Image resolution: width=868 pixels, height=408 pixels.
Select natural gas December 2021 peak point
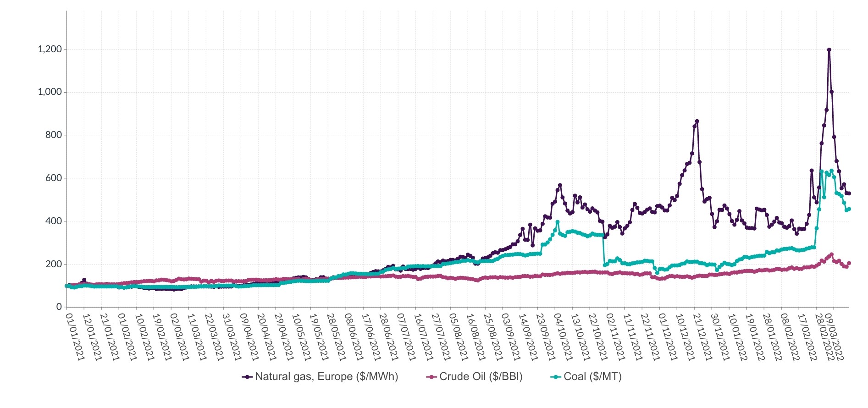(697, 121)
